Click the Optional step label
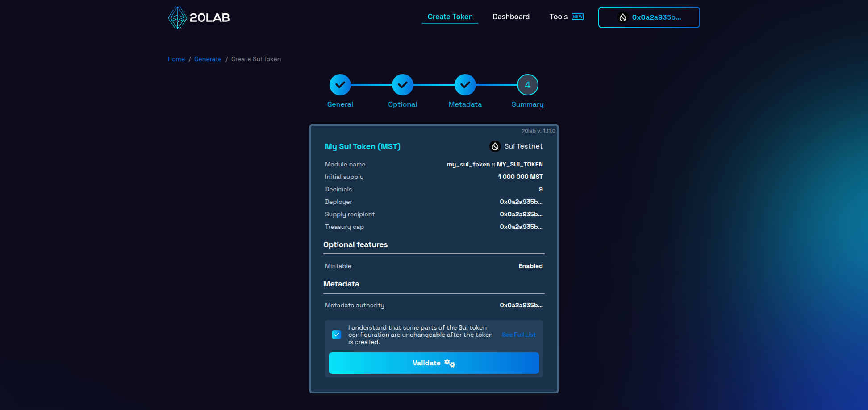Screen dimensions: 868x410 tap(403, 104)
